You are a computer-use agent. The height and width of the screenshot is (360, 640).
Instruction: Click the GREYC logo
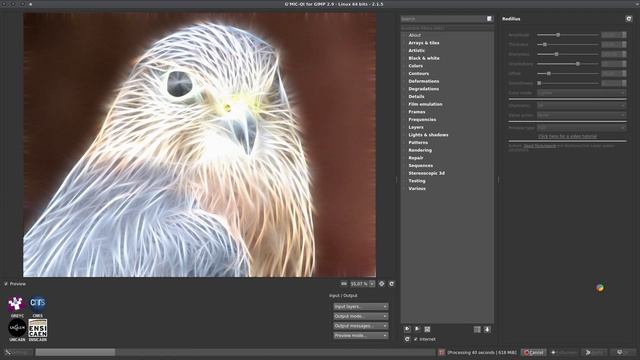pos(17,304)
